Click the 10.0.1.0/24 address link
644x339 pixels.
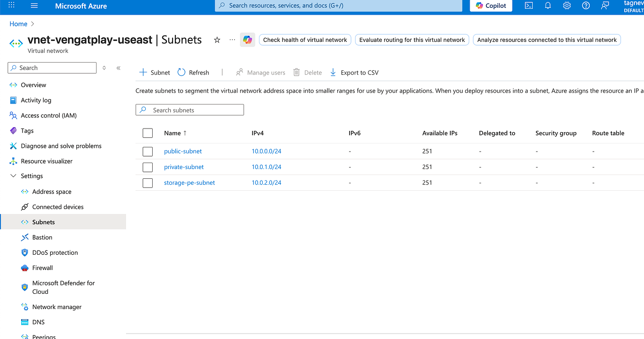point(266,167)
